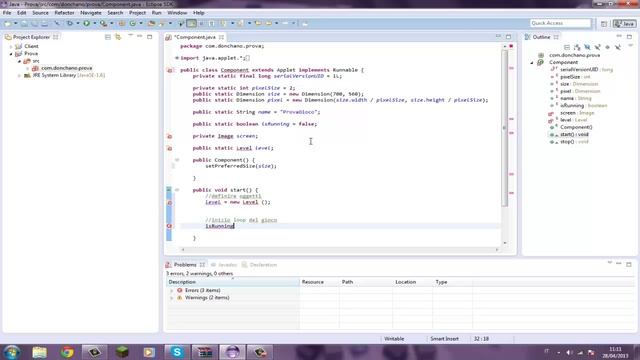Screen dimensions: 640x360
Task: Toggle Hide Static Members in Outline
Action: point(597,47)
